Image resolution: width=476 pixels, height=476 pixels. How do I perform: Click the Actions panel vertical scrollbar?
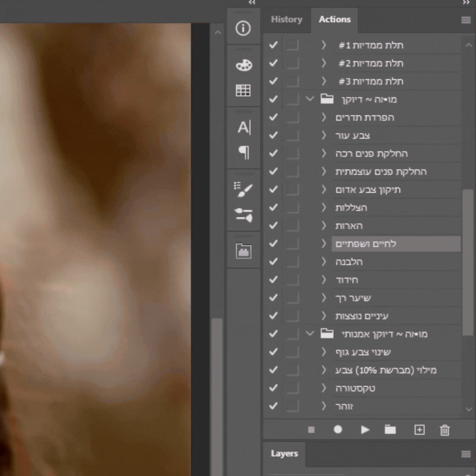pos(468,262)
